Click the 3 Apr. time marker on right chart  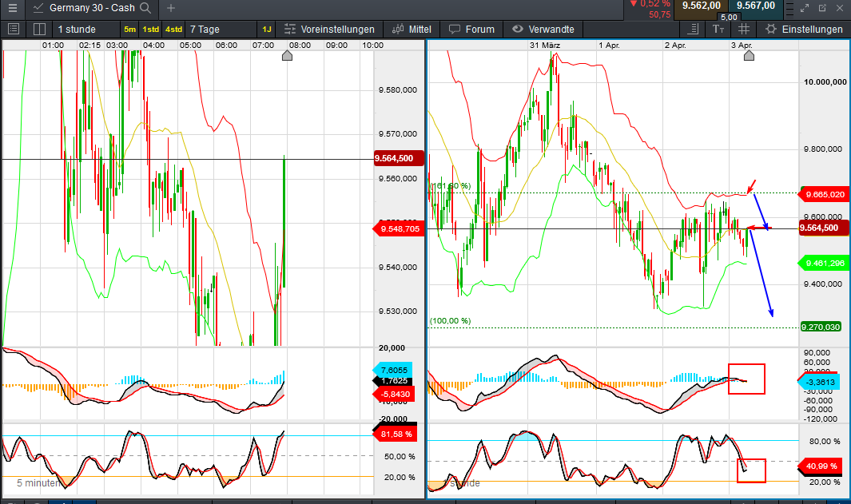coord(749,55)
